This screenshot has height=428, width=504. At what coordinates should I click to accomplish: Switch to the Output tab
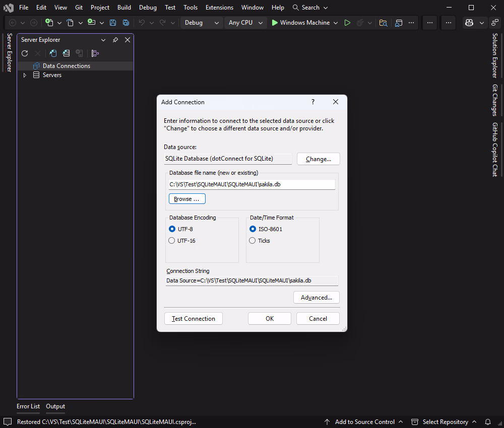55,406
